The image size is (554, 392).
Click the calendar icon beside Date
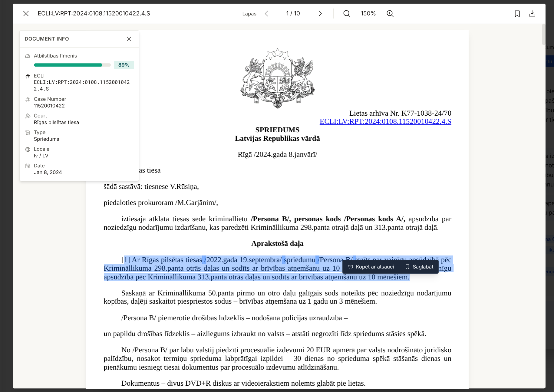pos(28,166)
